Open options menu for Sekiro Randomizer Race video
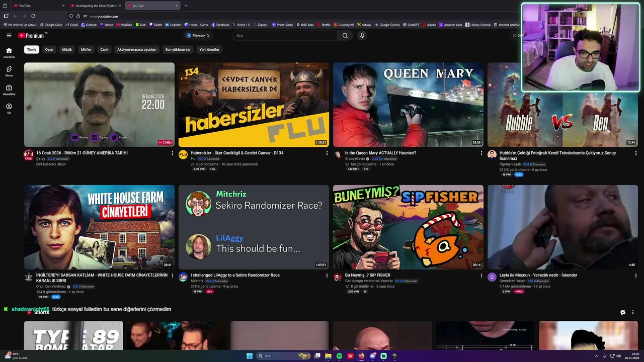The height and width of the screenshot is (362, 644). pos(327,276)
